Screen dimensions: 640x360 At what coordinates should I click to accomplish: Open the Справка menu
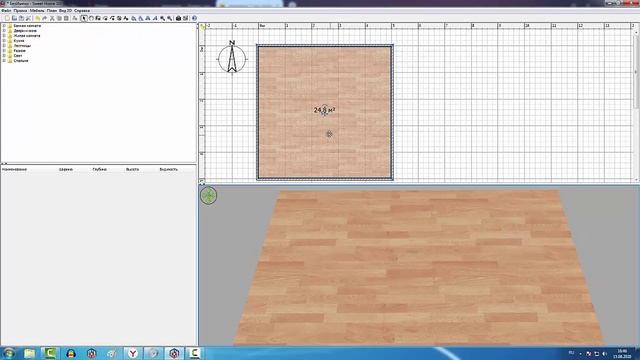82,11
